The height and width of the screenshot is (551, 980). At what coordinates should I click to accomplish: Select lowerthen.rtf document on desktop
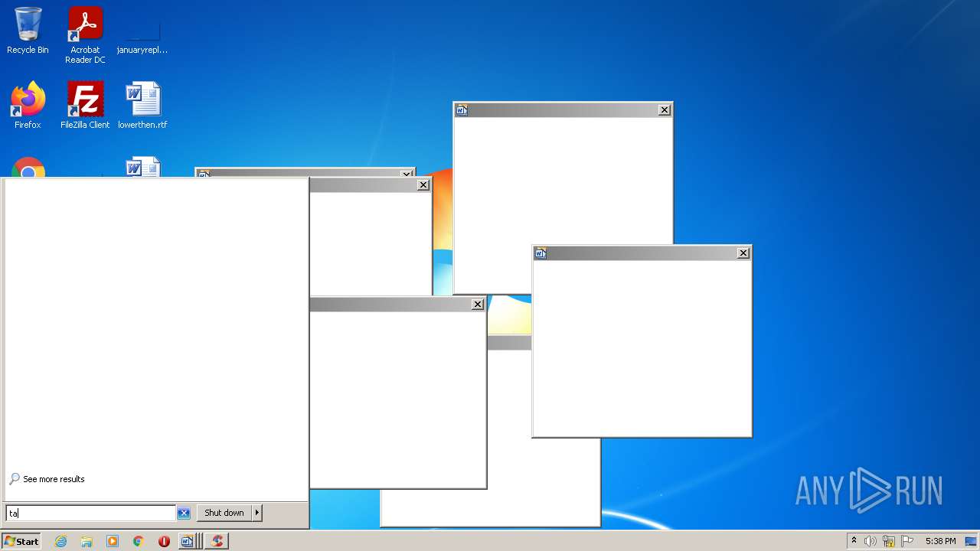(x=142, y=106)
